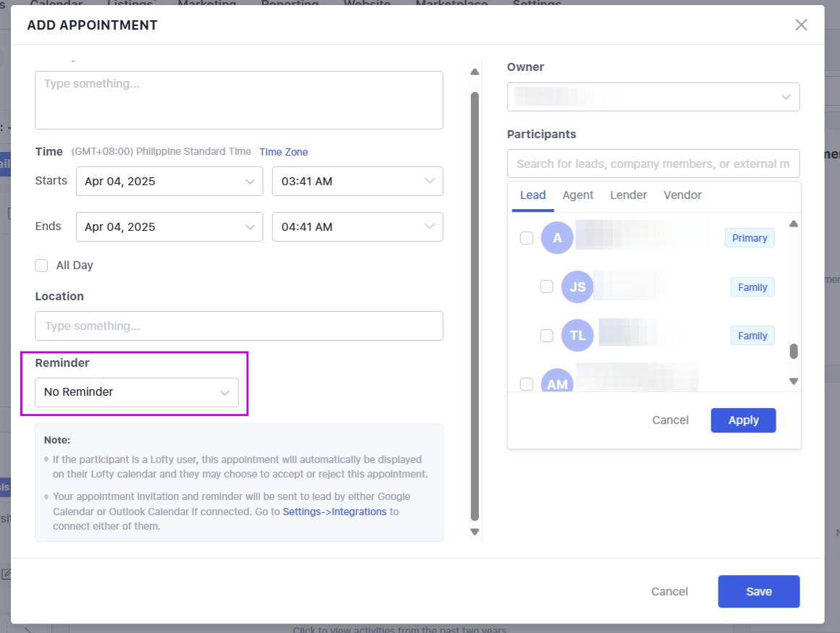
Task: Click scroll-down arrow of appointment form
Action: click(475, 532)
